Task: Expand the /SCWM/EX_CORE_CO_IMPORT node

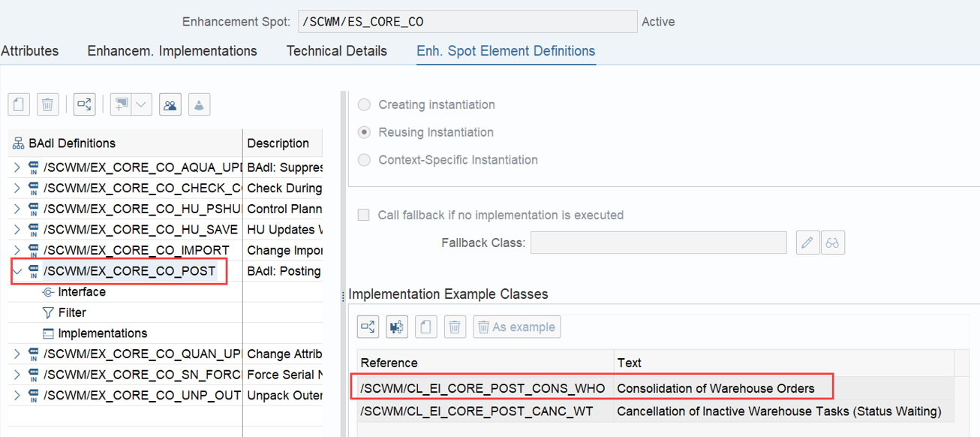Action: (17, 250)
